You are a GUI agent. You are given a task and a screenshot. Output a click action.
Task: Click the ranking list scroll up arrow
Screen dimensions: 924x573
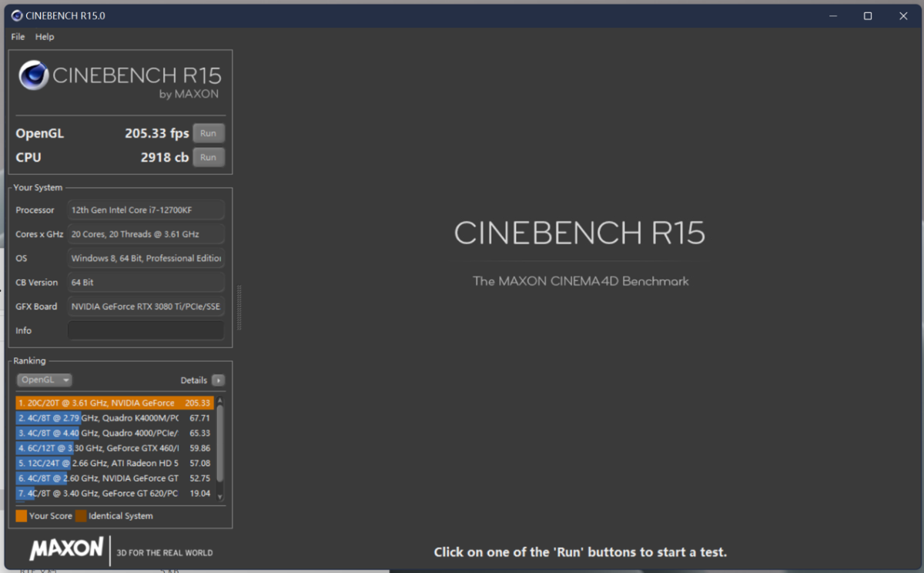point(221,401)
